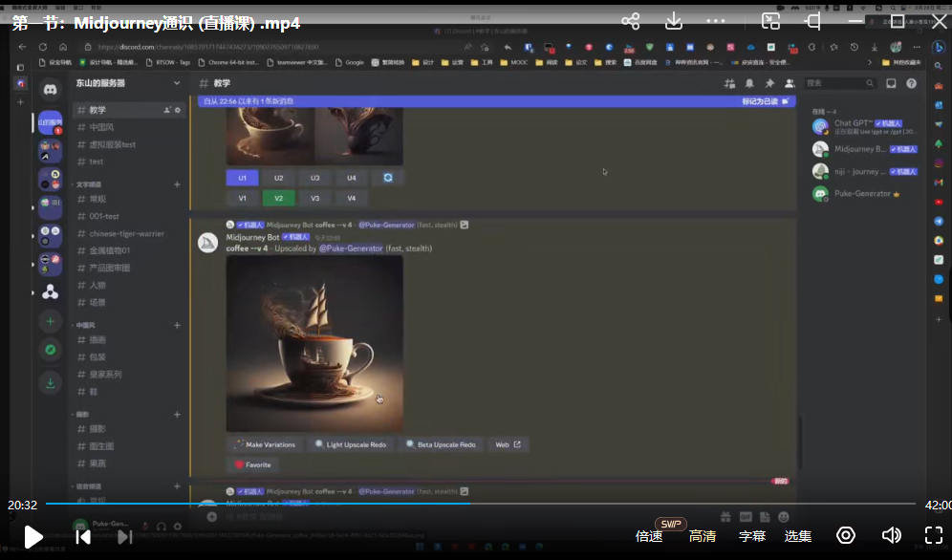Download the video with the download icon
952x560 pixels.
pos(674,21)
